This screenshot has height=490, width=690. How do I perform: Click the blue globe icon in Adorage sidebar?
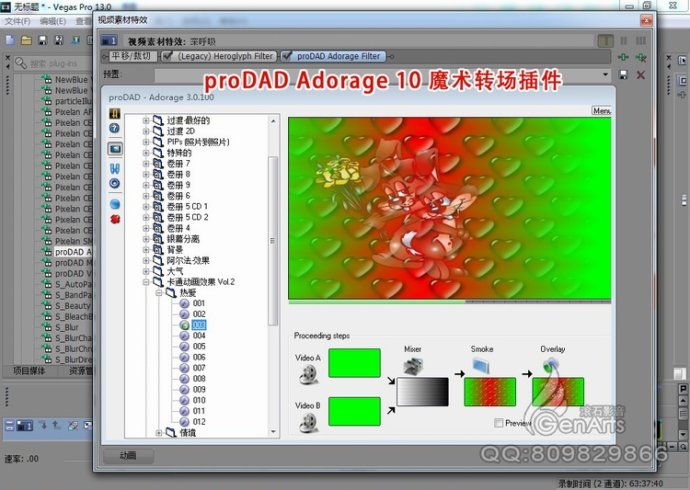(115, 204)
